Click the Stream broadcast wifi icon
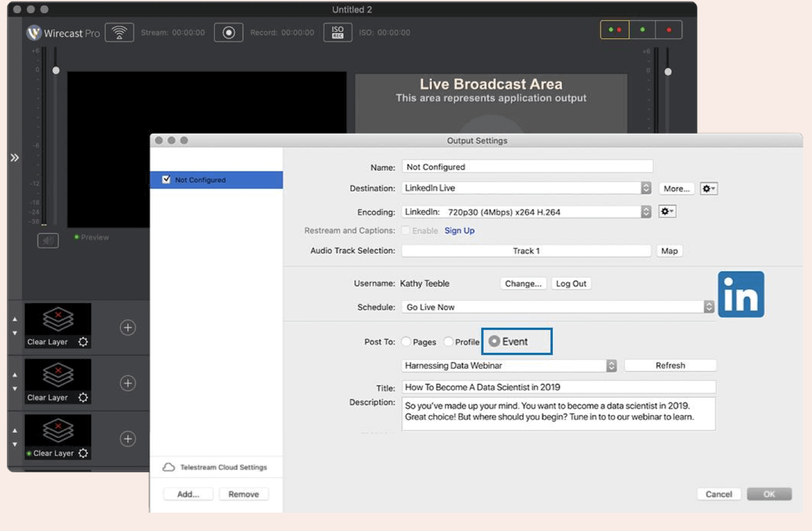This screenshot has width=812, height=531. pyautogui.click(x=119, y=33)
